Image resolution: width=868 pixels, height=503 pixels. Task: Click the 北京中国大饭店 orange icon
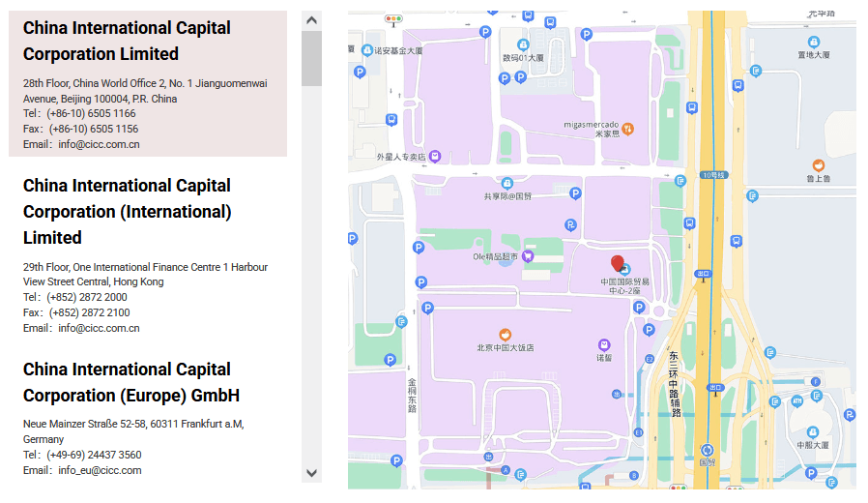tap(505, 335)
